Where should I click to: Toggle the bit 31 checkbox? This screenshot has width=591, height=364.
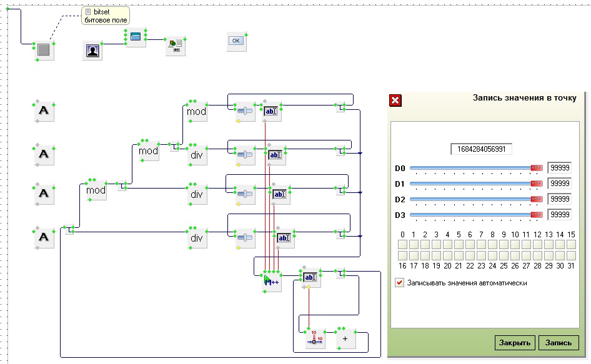pos(571,255)
